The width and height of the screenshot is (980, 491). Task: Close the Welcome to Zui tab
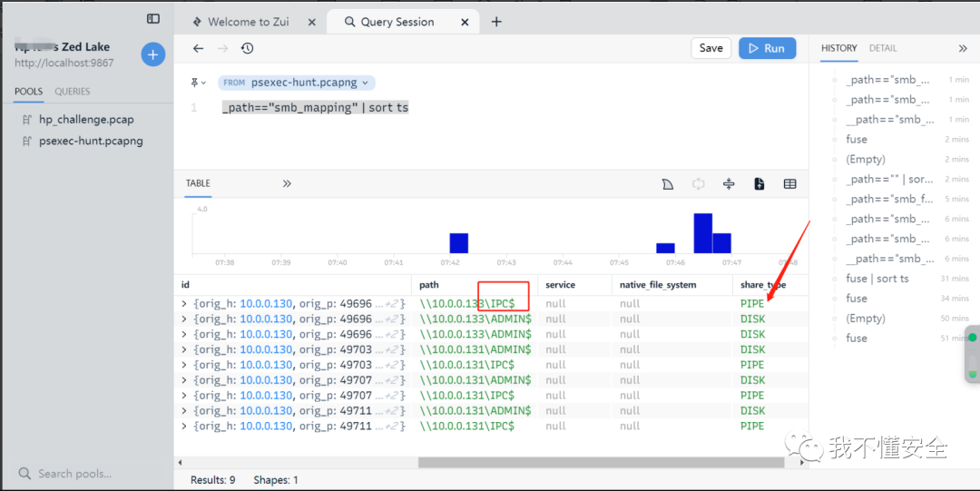pos(312,22)
